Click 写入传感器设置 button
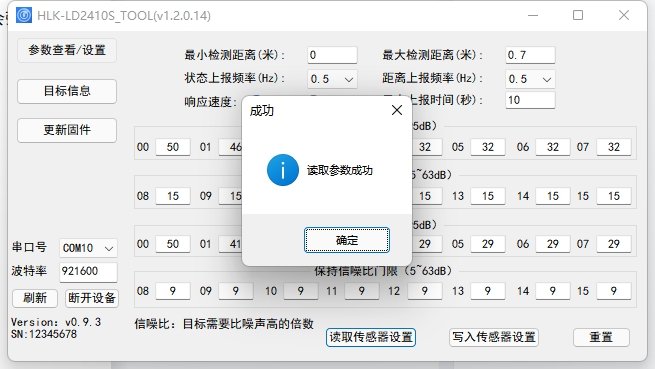 [x=494, y=337]
